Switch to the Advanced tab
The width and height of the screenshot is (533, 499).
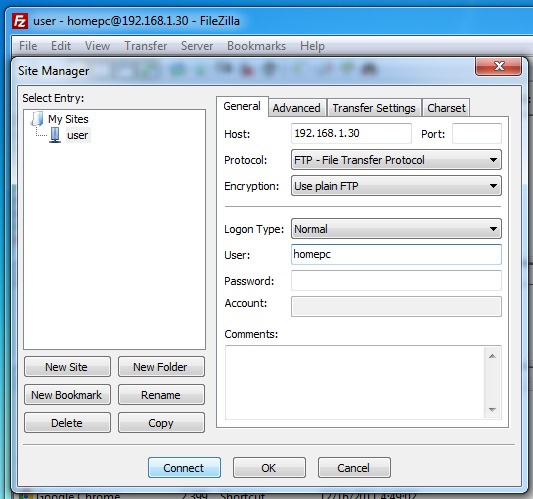tap(296, 108)
